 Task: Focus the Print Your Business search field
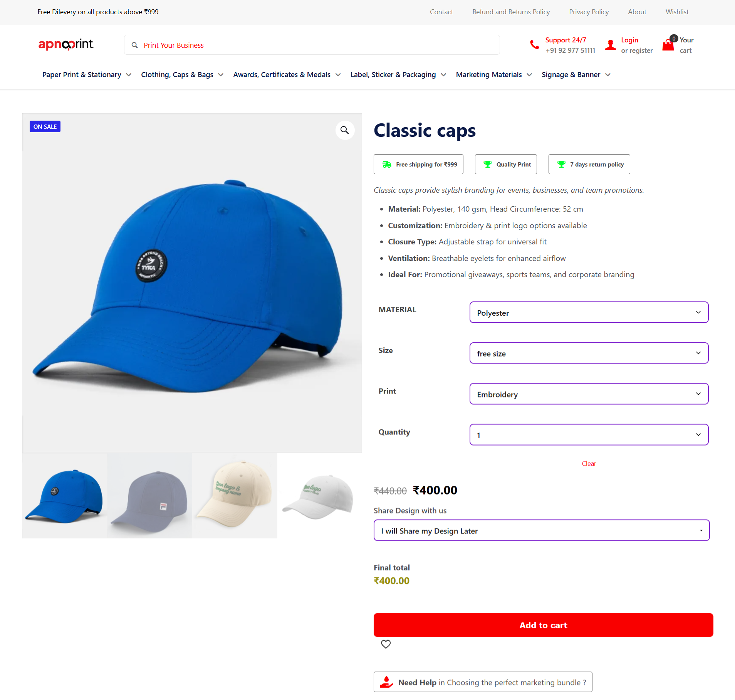point(312,45)
